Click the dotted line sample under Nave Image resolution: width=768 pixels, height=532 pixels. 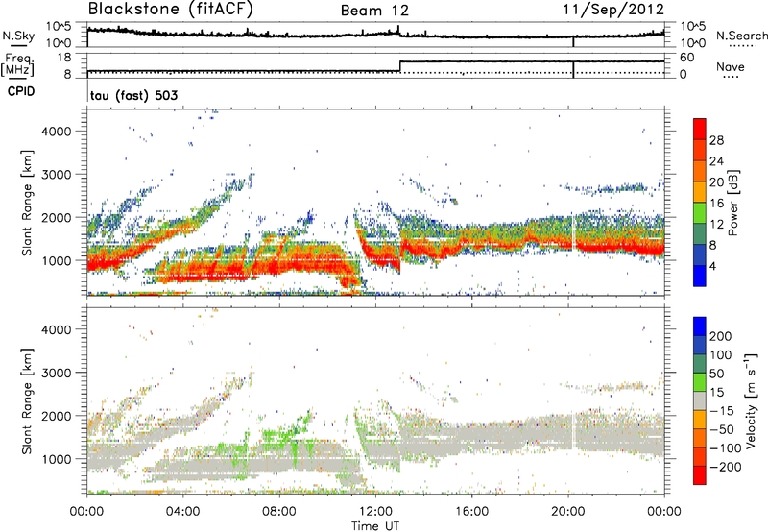click(732, 78)
